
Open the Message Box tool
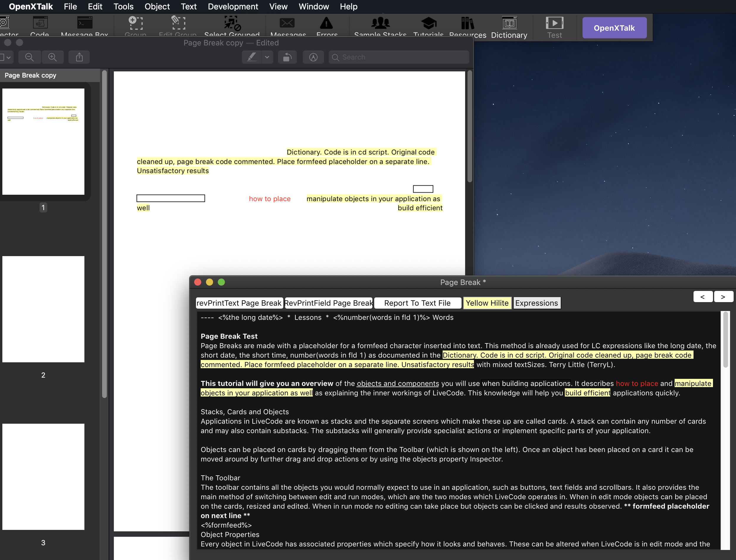click(x=85, y=26)
